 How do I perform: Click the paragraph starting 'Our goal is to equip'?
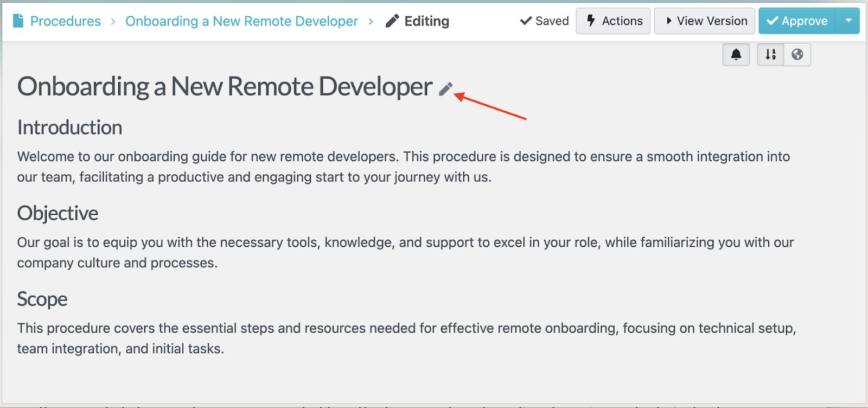pos(405,252)
